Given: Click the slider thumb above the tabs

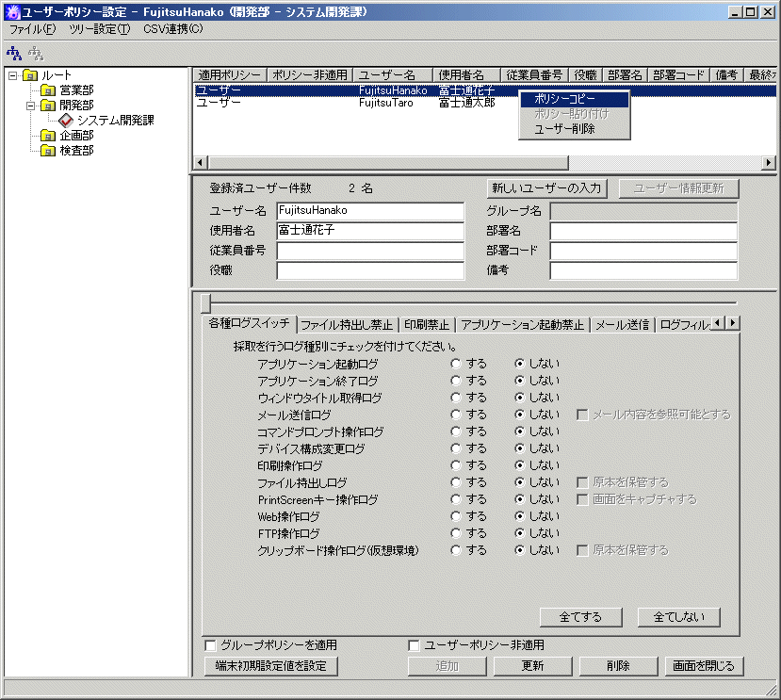Looking at the screenshot, I should 205,302.
